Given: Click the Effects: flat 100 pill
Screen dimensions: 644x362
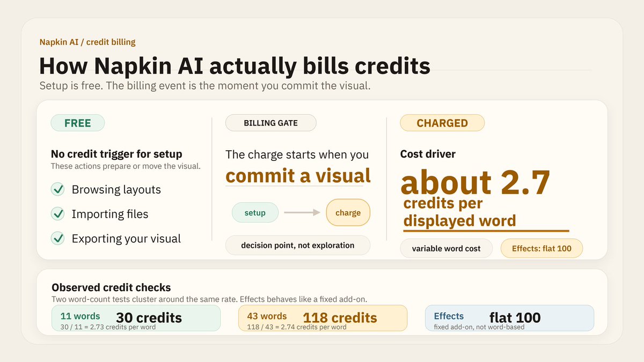Looking at the screenshot, I should (541, 248).
